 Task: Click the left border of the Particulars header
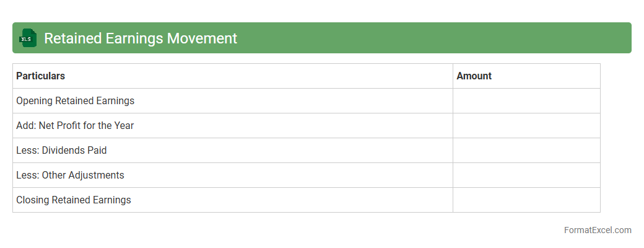[12, 76]
